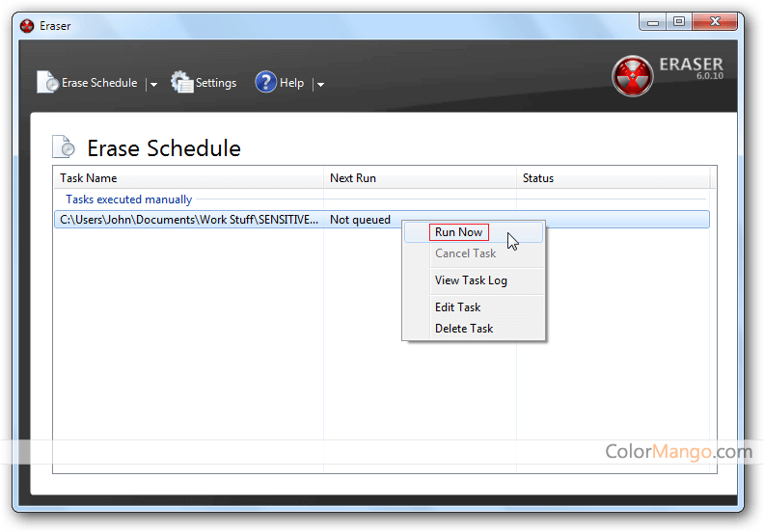Click the document icon beside Erase Schedule heading

[64, 146]
